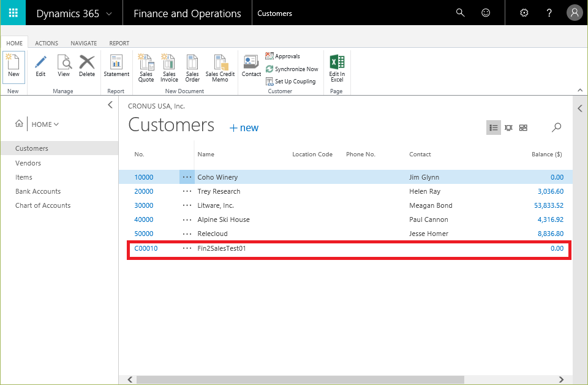Create a Sales Credit Memo
Screen dimensions: 588x385
point(220,68)
